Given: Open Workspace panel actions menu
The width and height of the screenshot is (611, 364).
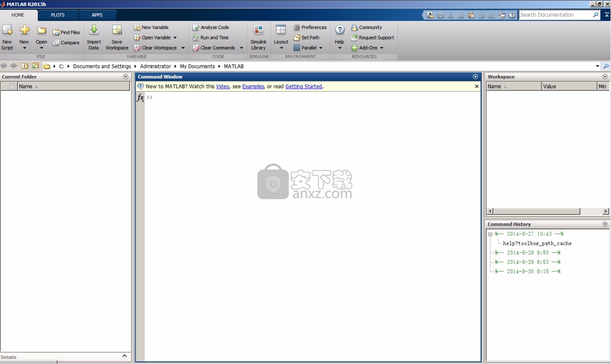Looking at the screenshot, I should (x=605, y=77).
